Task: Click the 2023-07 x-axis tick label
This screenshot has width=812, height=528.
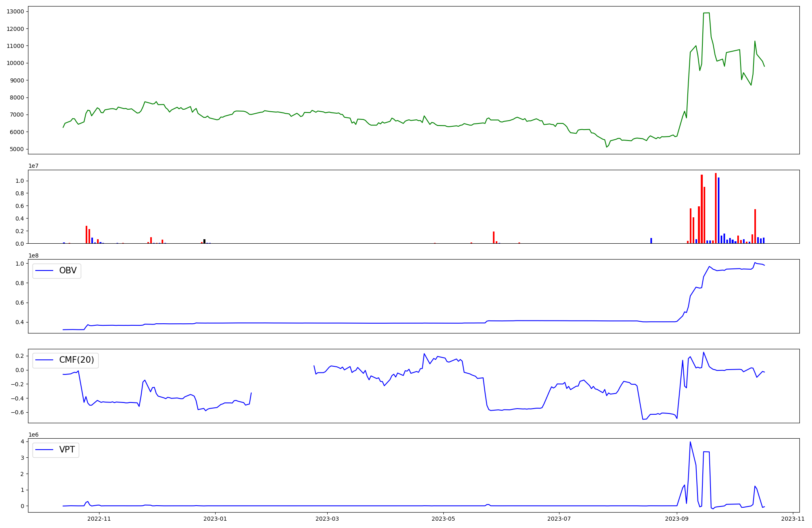Action: point(559,519)
